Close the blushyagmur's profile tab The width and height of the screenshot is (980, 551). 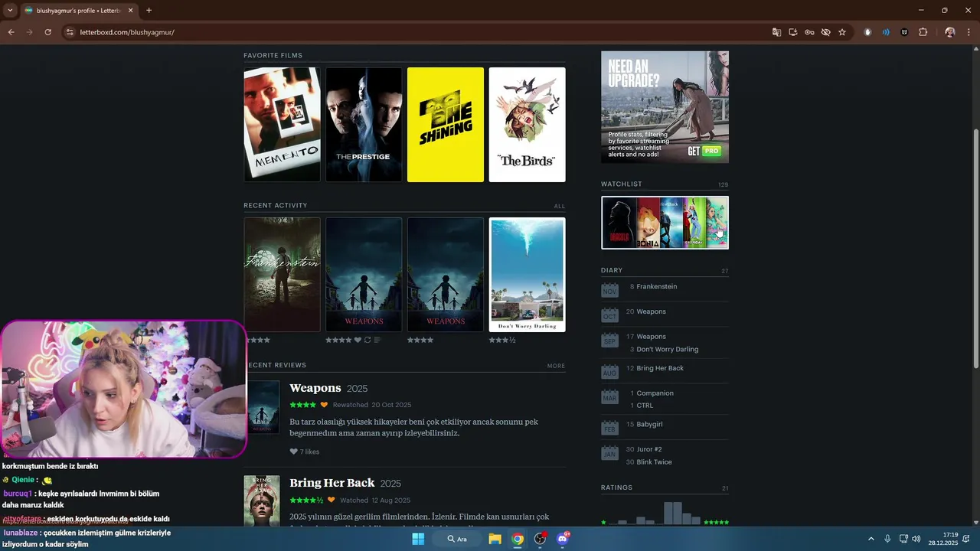(x=131, y=10)
